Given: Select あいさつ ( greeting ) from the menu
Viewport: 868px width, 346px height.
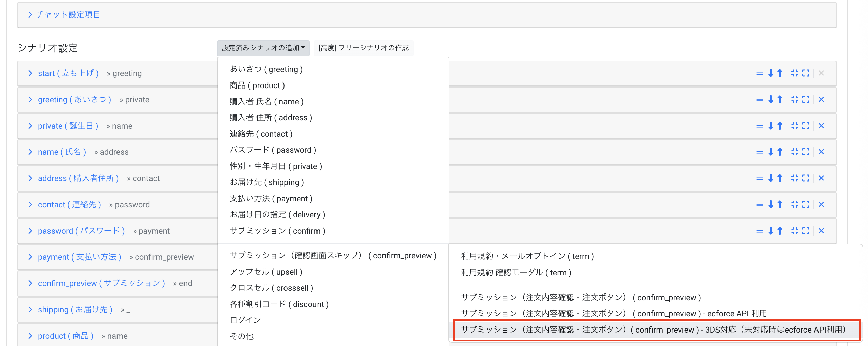Looking at the screenshot, I should 266,69.
